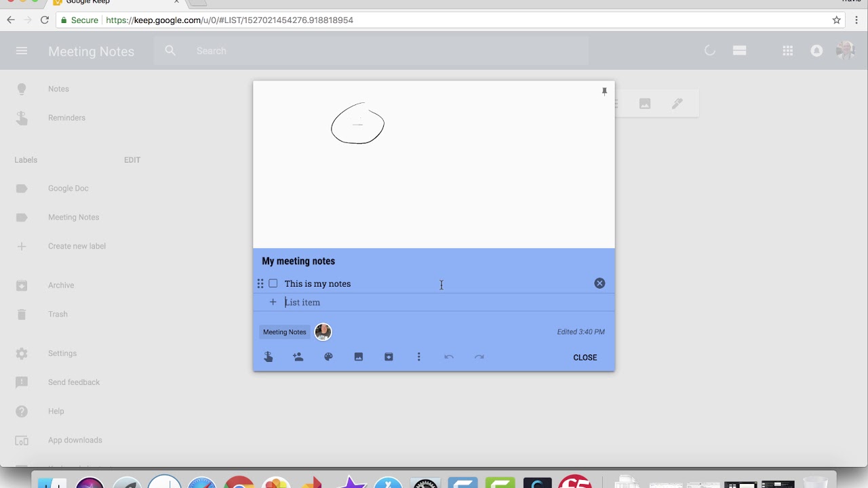
Task: Check the 'This is my notes' checkbox
Action: (x=273, y=283)
